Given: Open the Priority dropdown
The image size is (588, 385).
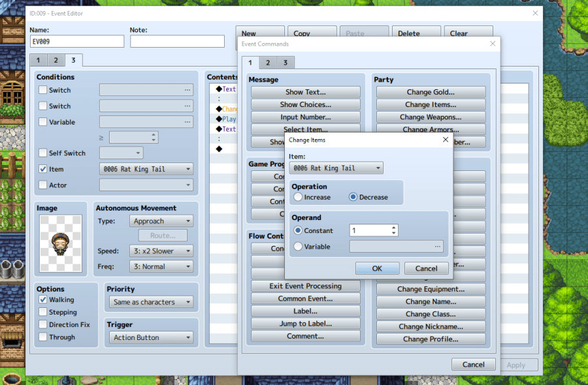Looking at the screenshot, I should click(152, 302).
